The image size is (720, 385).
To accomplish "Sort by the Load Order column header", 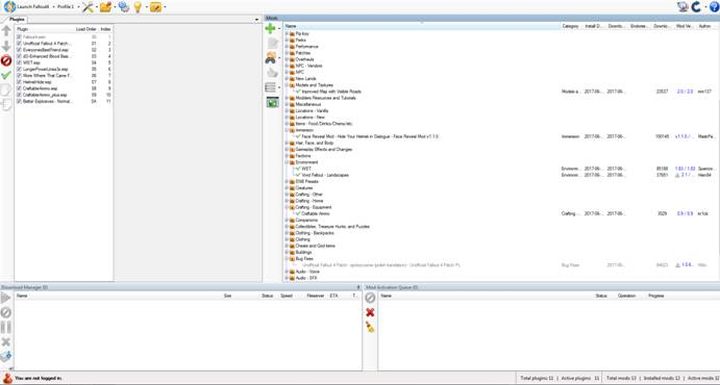I will pyautogui.click(x=86, y=29).
